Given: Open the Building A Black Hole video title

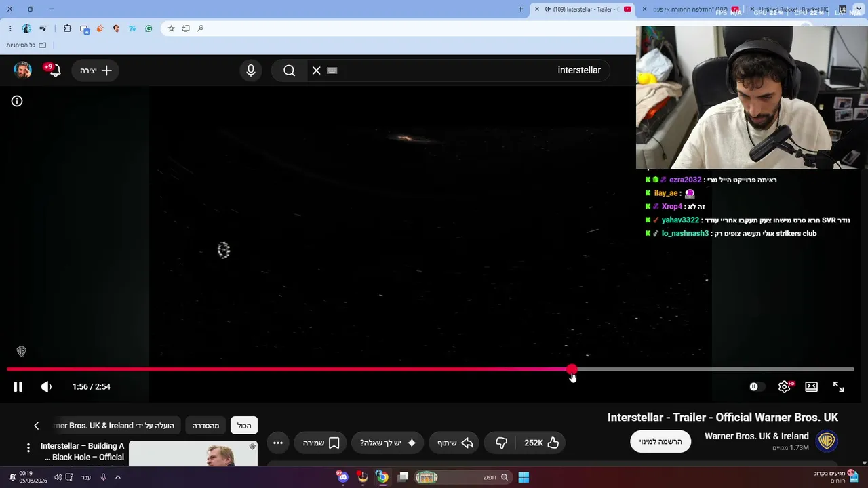Looking at the screenshot, I should 83,451.
